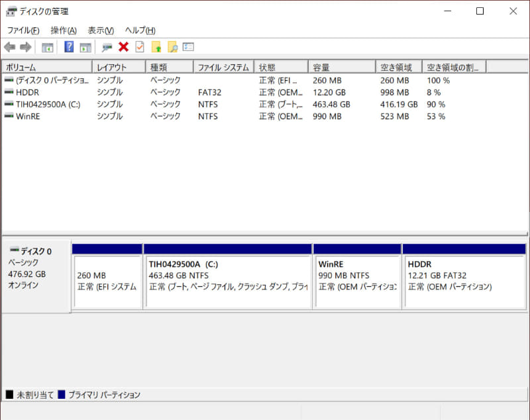Click the disk icon beside ディスク 0
Image resolution: width=530 pixels, height=420 pixels.
coord(14,250)
